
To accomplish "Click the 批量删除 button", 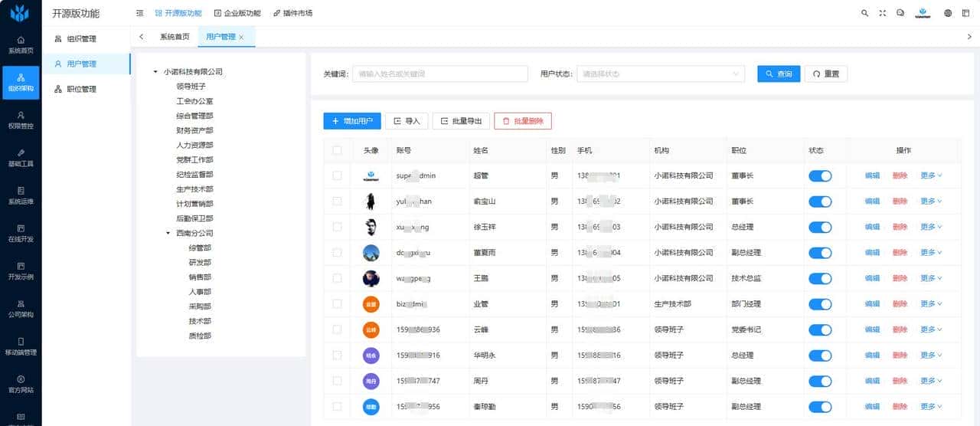I will [x=523, y=121].
